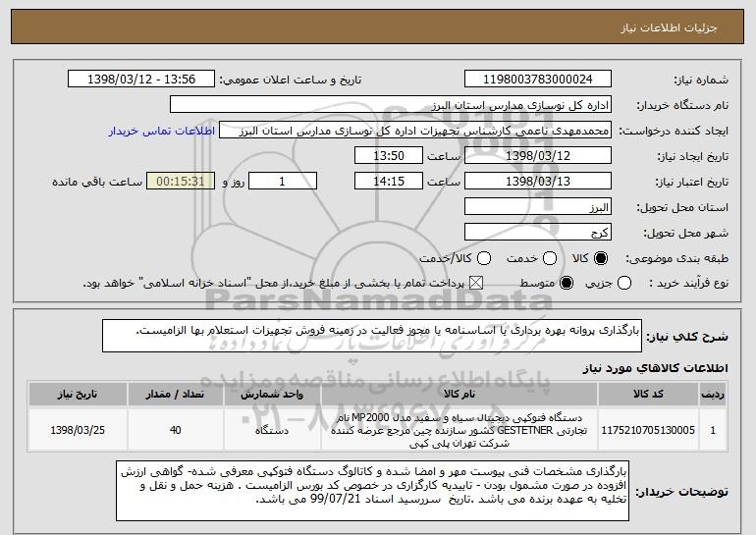The width and height of the screenshot is (756, 535).
Task: Click remaining days field showing 1
Action: point(283,182)
